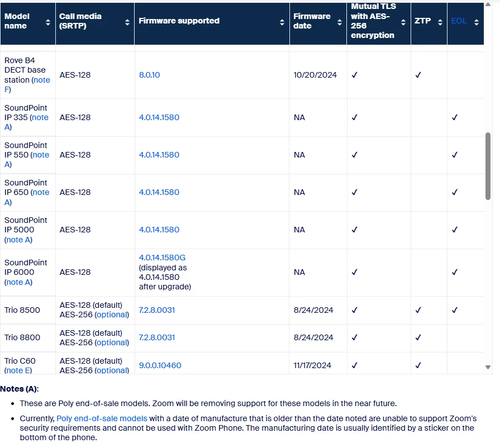Sort table by Model name column
This screenshot has height=448, width=500.
click(x=48, y=22)
